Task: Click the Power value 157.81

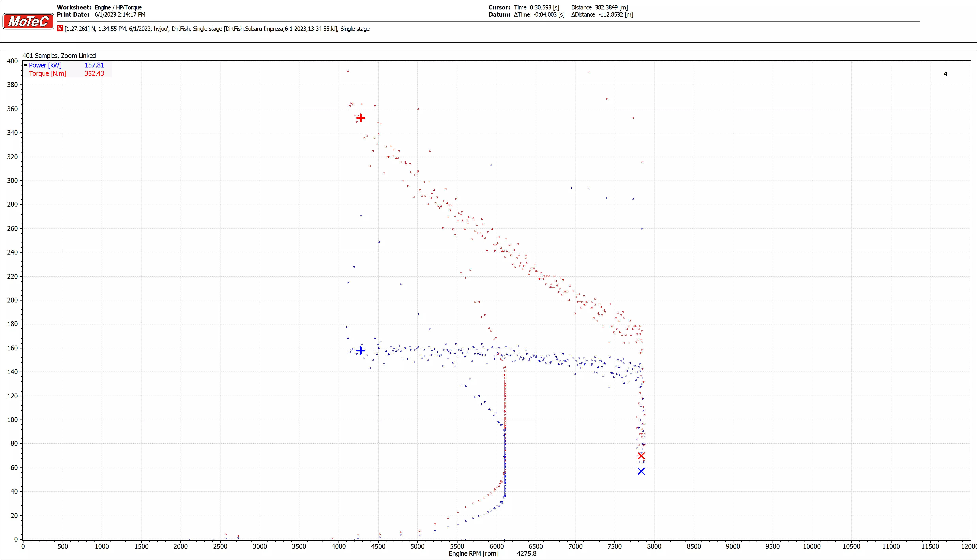Action: click(94, 65)
